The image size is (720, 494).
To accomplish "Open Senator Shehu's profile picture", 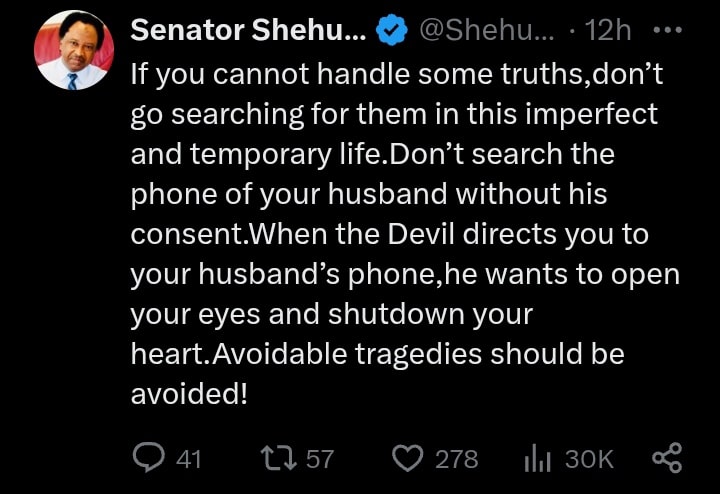I will click(x=73, y=56).
